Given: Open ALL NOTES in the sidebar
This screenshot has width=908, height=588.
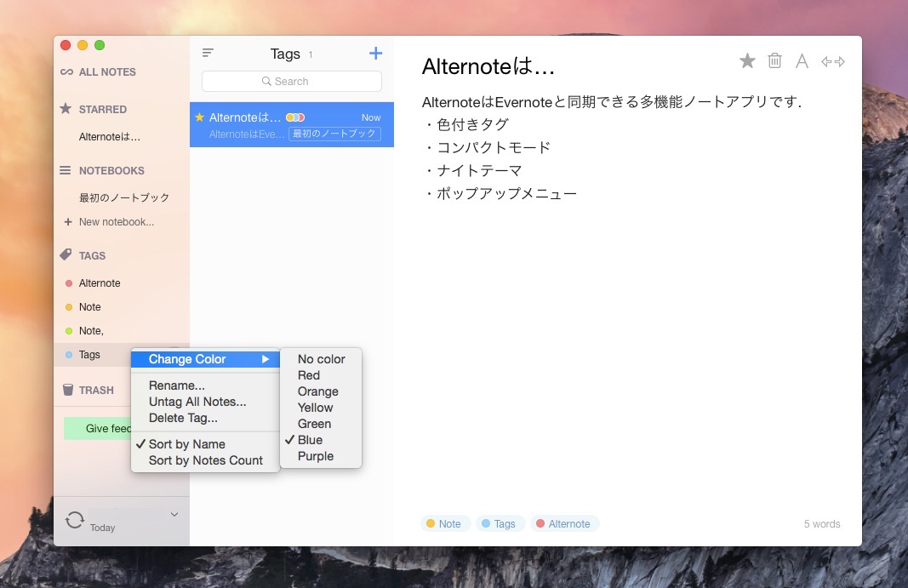Looking at the screenshot, I should (107, 71).
